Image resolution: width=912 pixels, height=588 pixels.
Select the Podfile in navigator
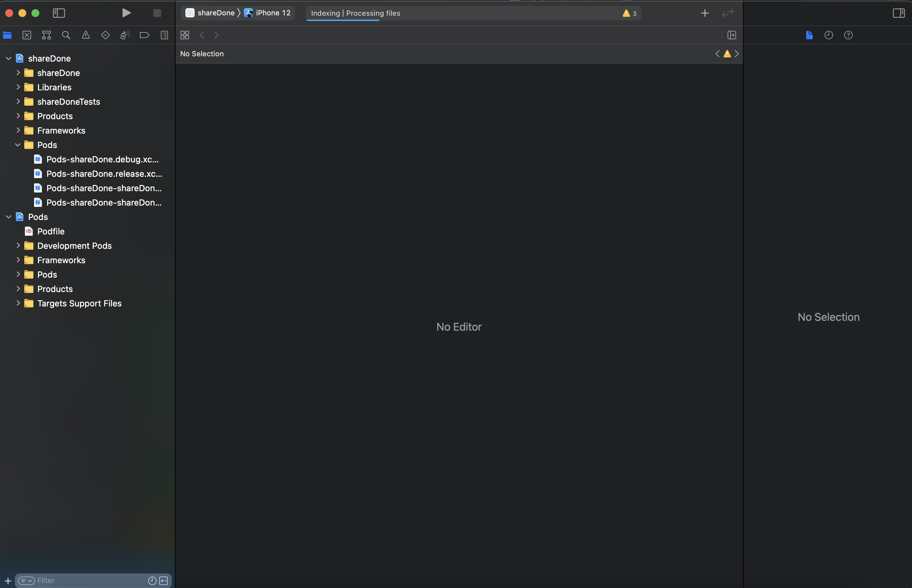(x=50, y=231)
